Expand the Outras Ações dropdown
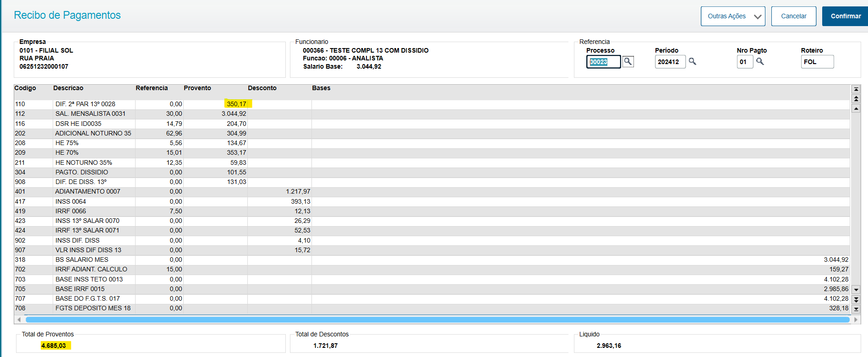The height and width of the screenshot is (357, 868). pyautogui.click(x=733, y=16)
